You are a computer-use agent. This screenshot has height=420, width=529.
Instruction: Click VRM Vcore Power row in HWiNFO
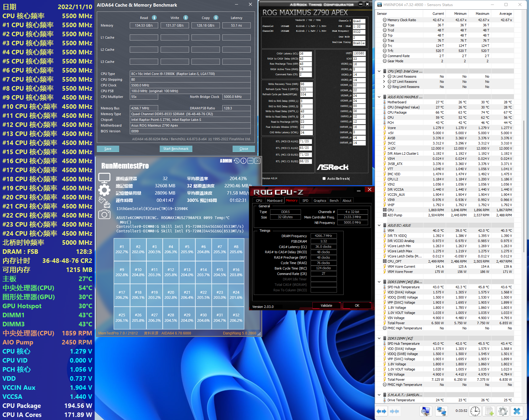click(x=448, y=272)
